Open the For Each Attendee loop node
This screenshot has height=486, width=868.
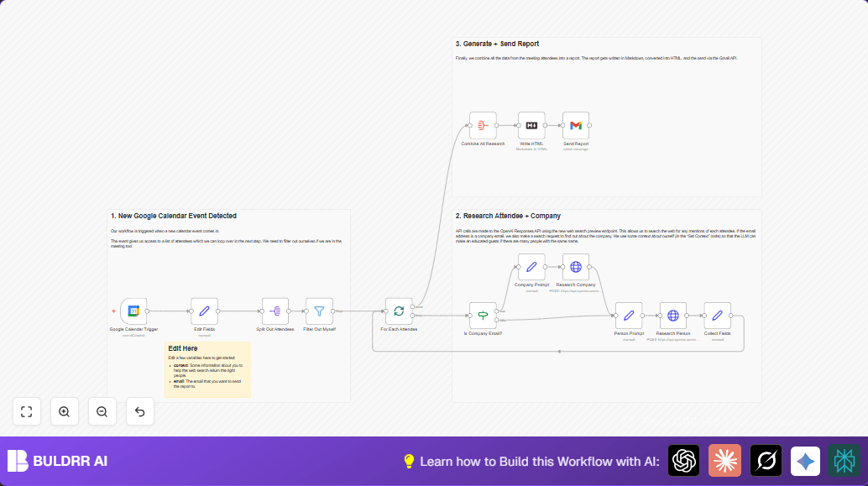[399, 311]
